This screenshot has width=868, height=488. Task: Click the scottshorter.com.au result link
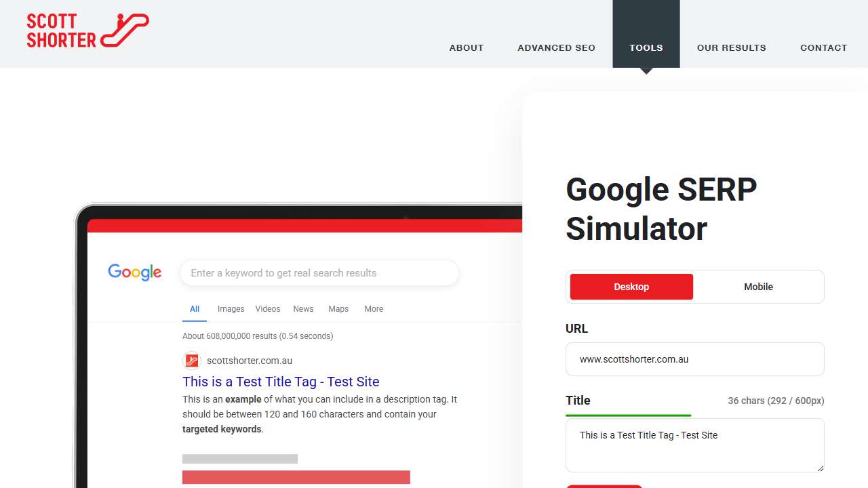point(250,361)
